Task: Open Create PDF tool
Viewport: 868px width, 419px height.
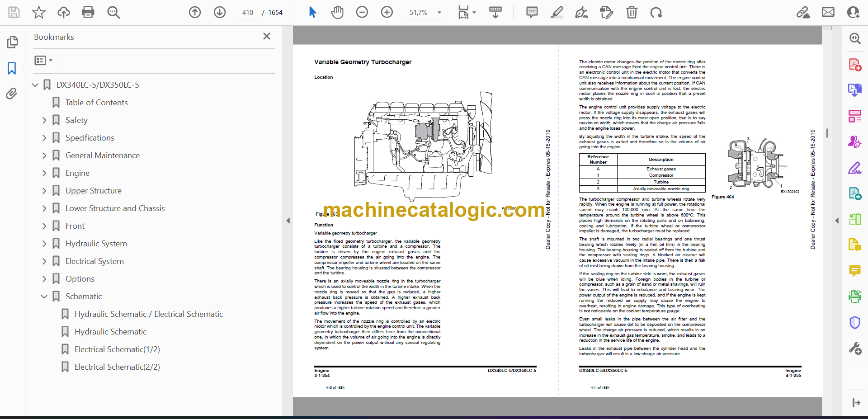Action: (x=855, y=65)
